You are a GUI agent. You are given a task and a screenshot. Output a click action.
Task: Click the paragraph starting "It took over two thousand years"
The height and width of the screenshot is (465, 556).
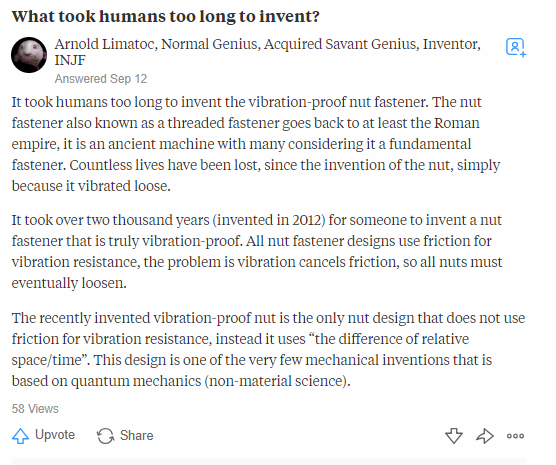257,251
